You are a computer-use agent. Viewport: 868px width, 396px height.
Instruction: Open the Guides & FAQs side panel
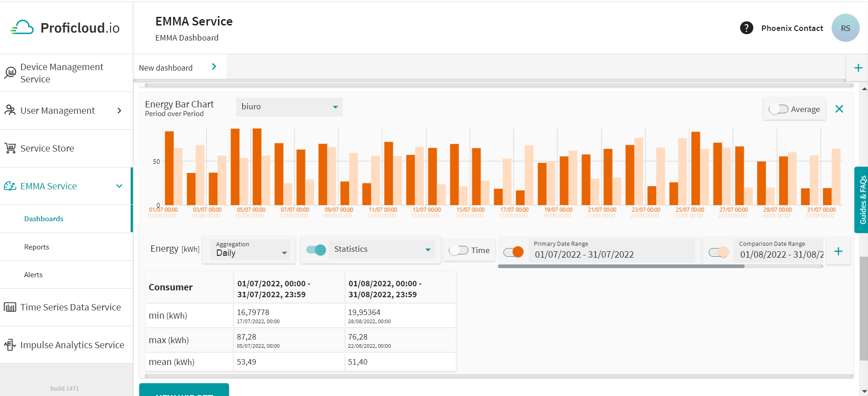click(862, 200)
